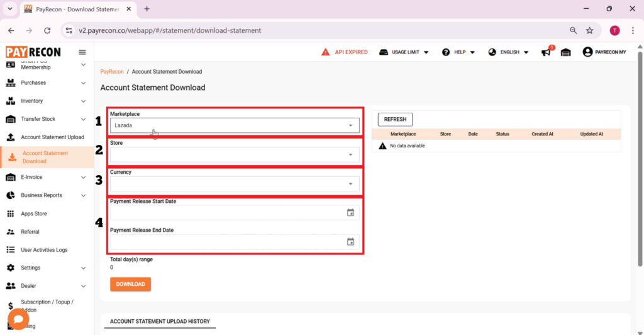The image size is (644, 335).
Task: Open calendar for Payment Release End Date
Action: click(350, 242)
